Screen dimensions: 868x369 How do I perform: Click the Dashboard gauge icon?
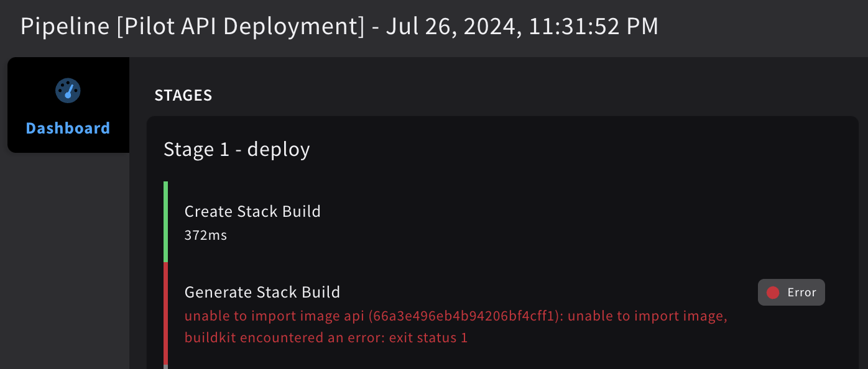point(68,91)
